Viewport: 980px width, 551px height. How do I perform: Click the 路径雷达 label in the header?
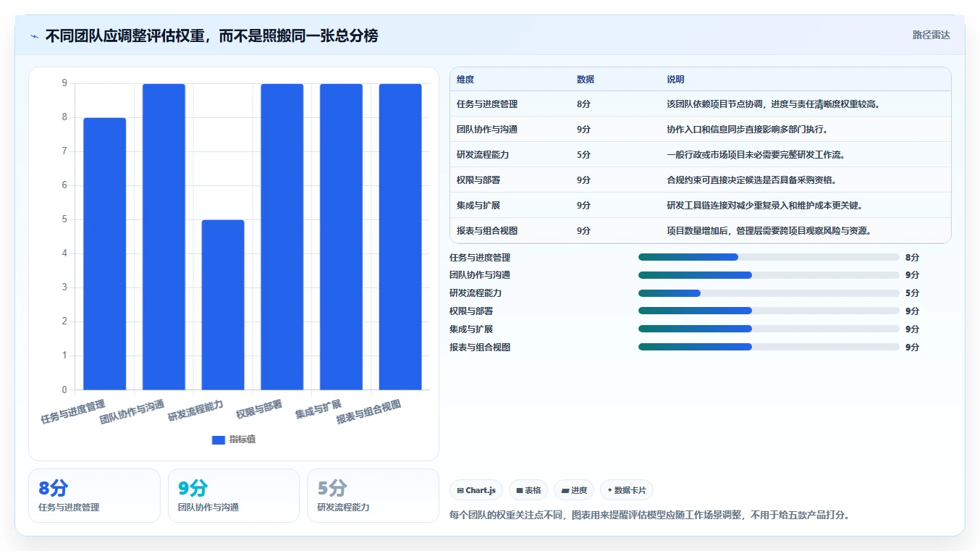(x=931, y=35)
